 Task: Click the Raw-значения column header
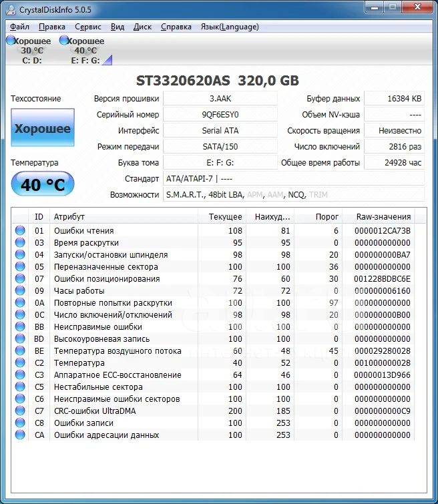(x=379, y=217)
